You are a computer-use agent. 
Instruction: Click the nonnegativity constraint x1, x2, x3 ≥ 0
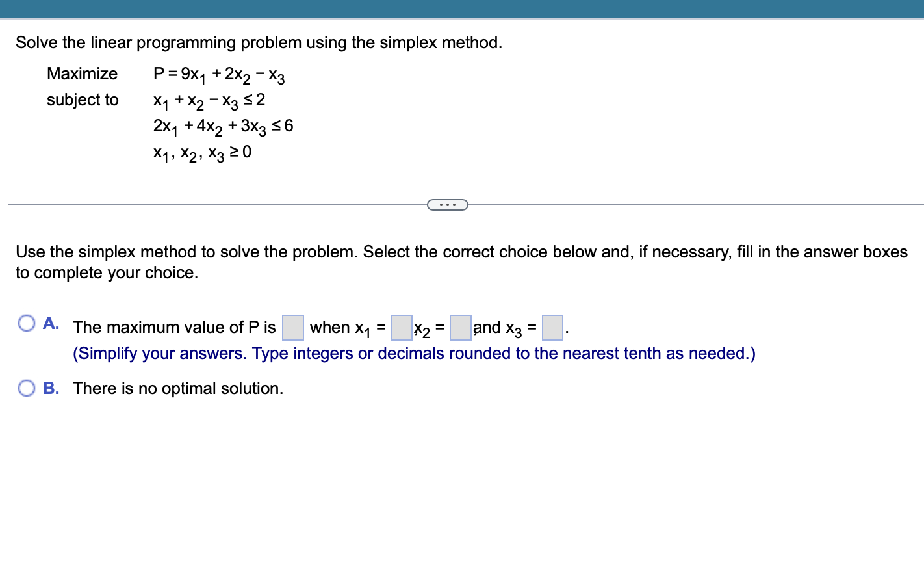pos(201,152)
